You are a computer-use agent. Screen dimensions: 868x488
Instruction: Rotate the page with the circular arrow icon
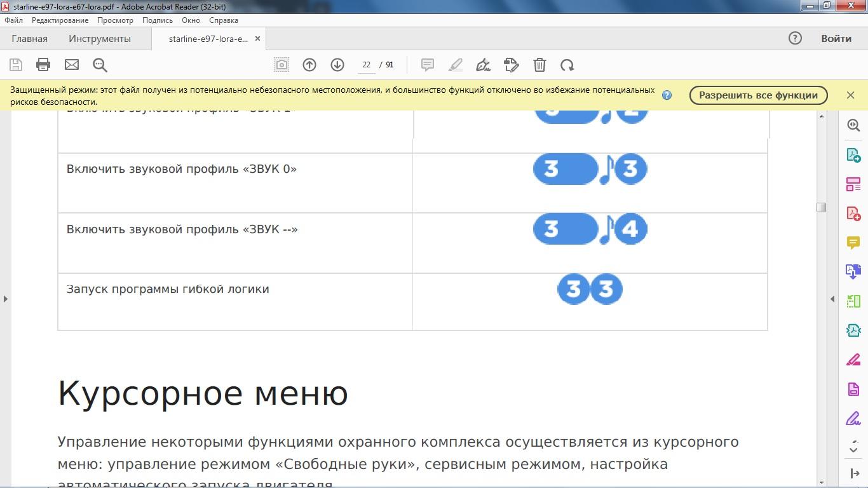[567, 65]
